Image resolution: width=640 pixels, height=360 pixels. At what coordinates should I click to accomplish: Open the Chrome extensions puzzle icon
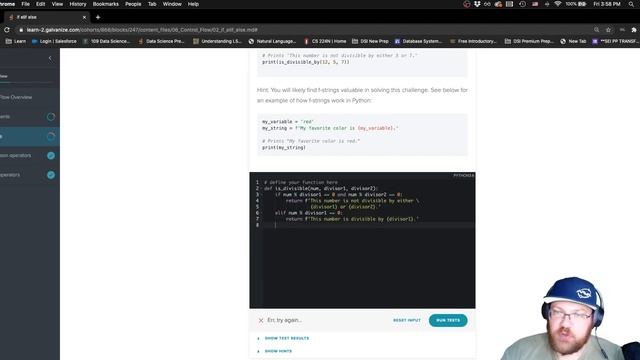pos(633,30)
